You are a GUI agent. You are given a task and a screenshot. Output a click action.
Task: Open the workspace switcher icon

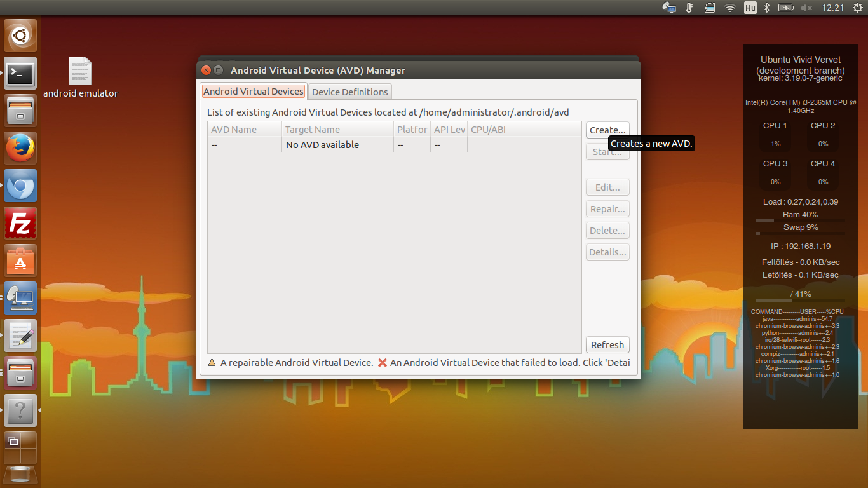tap(21, 447)
